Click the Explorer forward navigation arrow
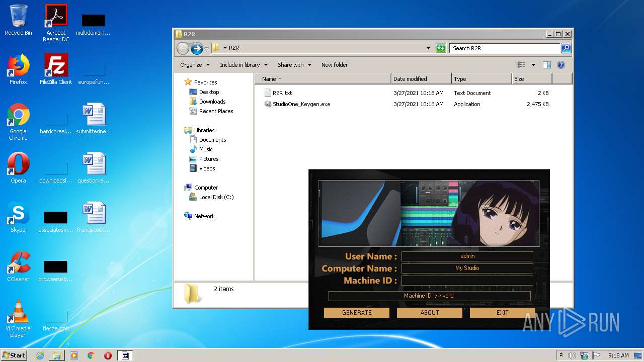Image resolution: width=644 pixels, height=362 pixels. click(197, 48)
